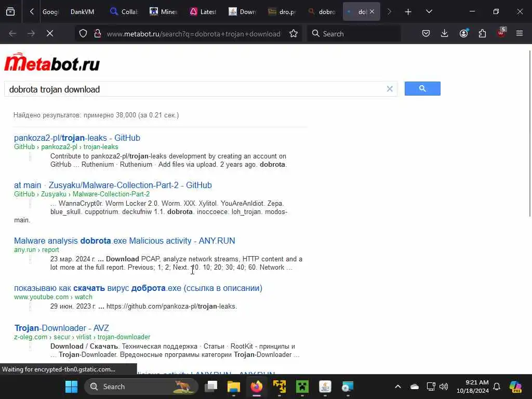
Task: Open the Firefox hamburger application menu
Action: 520,34
